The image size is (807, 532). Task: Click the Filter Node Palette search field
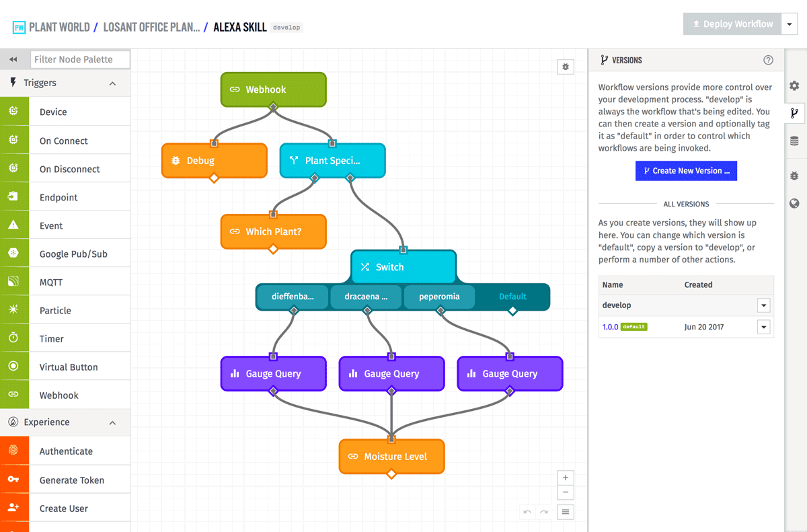(79, 59)
